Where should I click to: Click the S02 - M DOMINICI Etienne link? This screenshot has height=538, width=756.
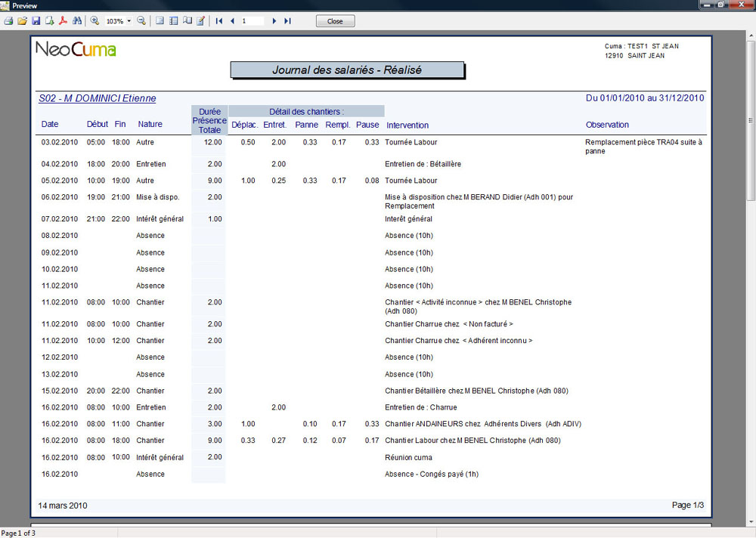coord(98,98)
